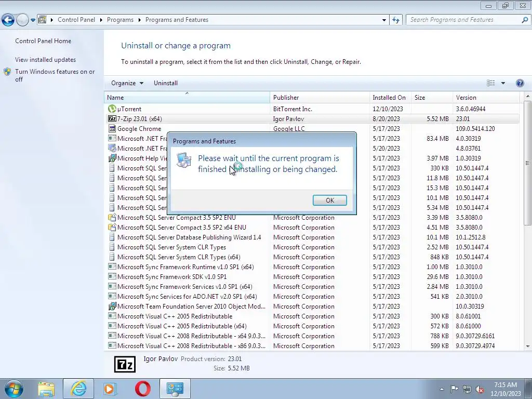Open the Organize dropdown menu

tap(127, 83)
